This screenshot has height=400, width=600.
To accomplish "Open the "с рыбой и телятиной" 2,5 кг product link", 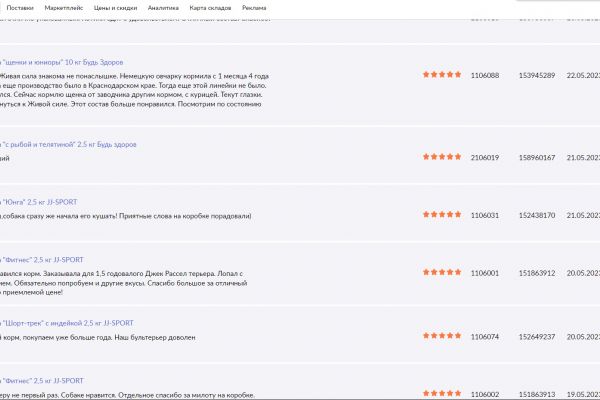I will (x=68, y=144).
